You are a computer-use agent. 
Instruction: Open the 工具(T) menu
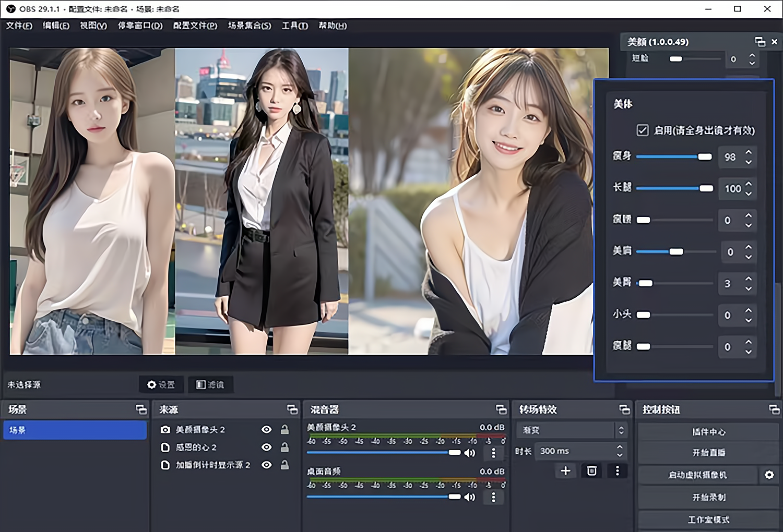[294, 26]
